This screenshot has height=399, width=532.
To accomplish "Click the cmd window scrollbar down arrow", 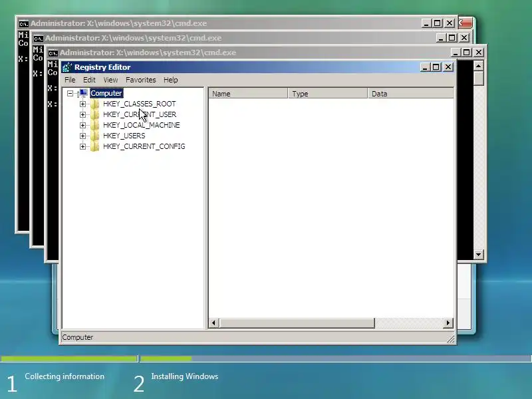I will tap(478, 254).
